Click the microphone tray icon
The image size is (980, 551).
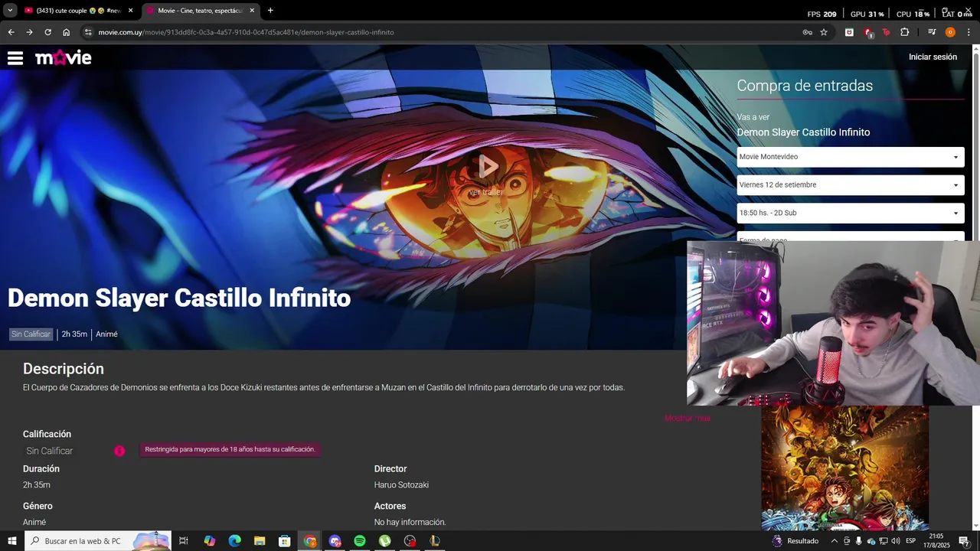(x=858, y=541)
